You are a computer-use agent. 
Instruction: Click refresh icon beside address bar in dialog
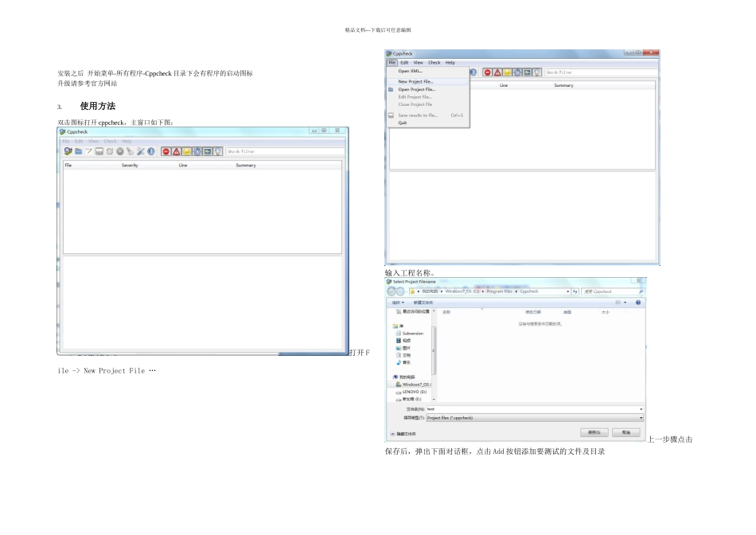(575, 291)
